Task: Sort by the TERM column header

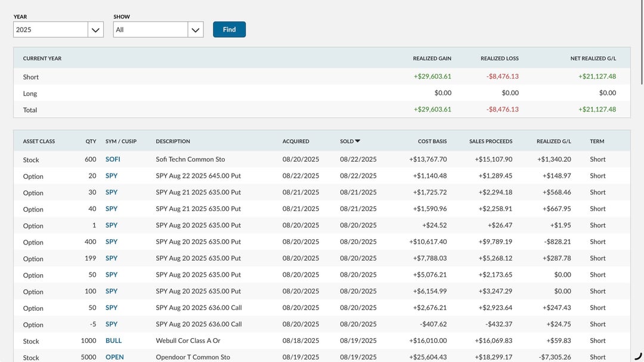Action: point(597,141)
